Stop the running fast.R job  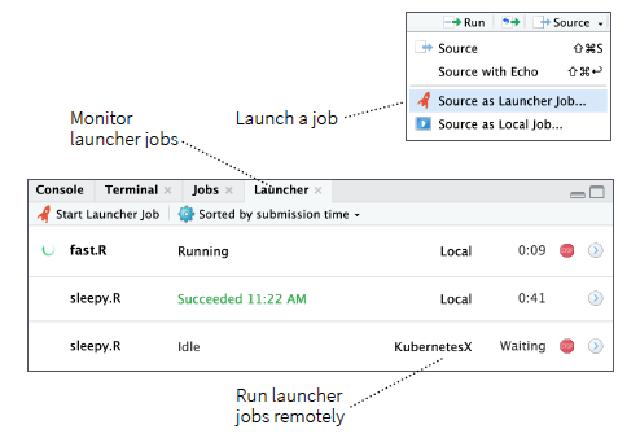(567, 250)
